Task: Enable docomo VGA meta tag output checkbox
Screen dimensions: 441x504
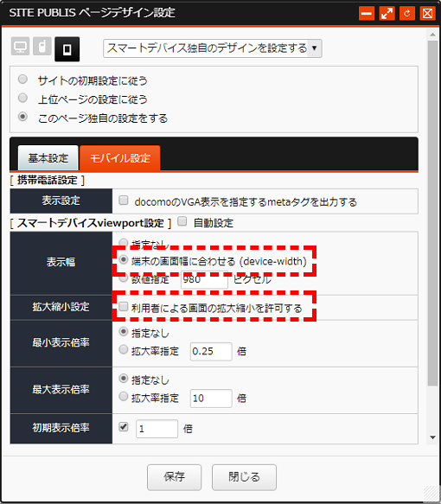Action: click(x=124, y=201)
